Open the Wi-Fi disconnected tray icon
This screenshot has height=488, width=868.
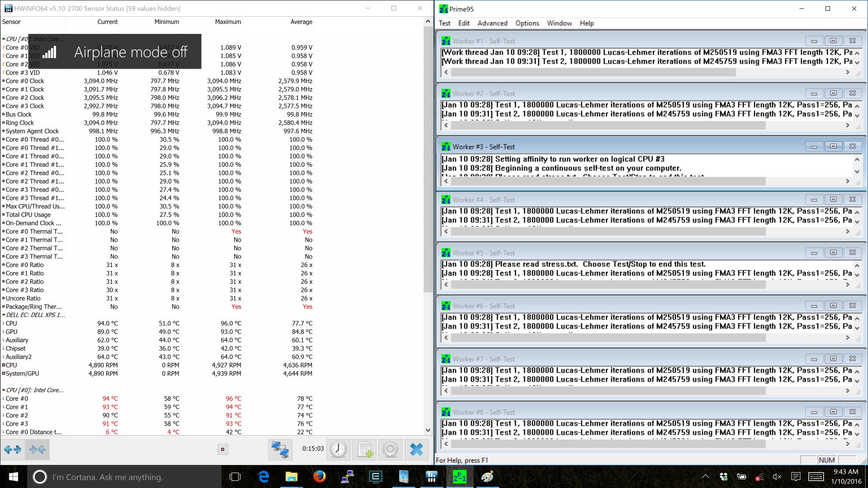(x=759, y=477)
